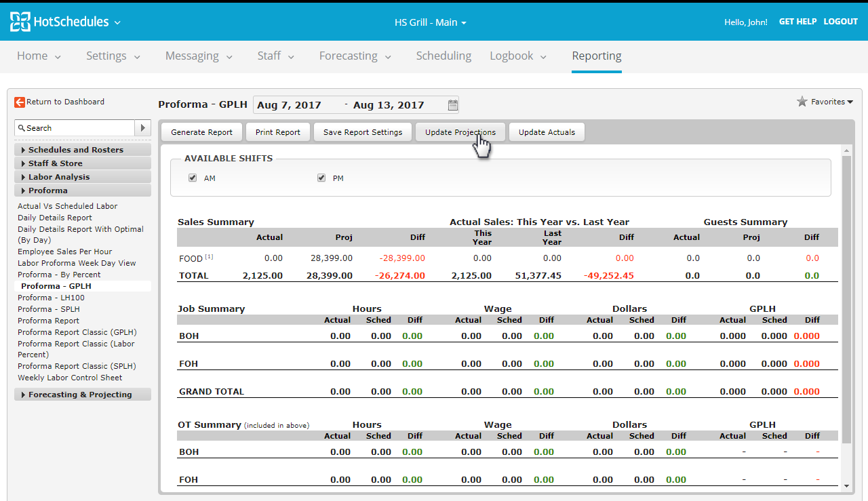868x501 pixels.
Task: Click the report vertical scrollbar
Action: pos(846,298)
